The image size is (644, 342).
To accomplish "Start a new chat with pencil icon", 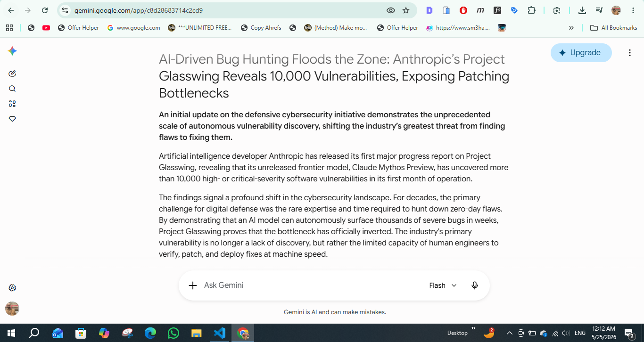I will (x=12, y=73).
